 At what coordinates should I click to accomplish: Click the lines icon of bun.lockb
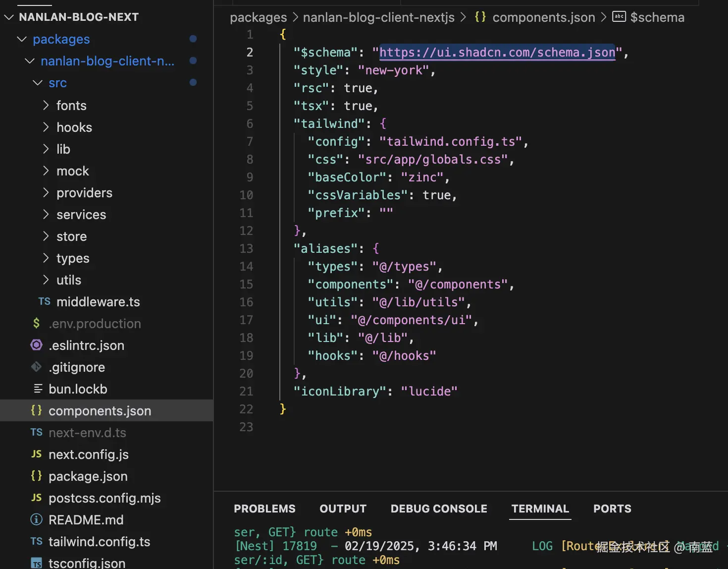(38, 389)
